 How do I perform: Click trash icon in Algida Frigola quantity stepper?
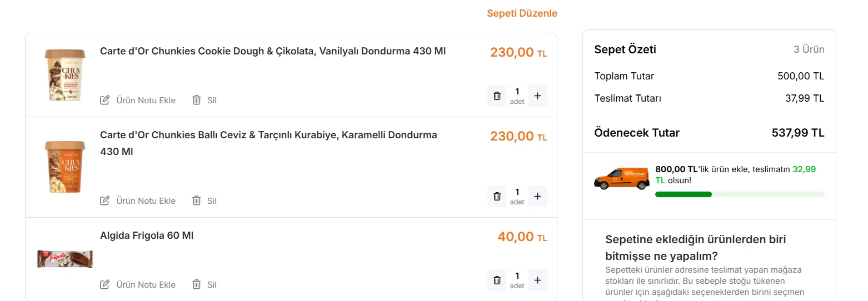pos(497,280)
